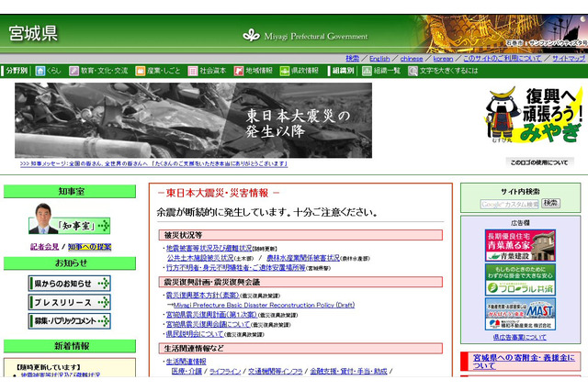Open the 地域情報 menu item
Screen dimensions: 588x391
(259, 71)
